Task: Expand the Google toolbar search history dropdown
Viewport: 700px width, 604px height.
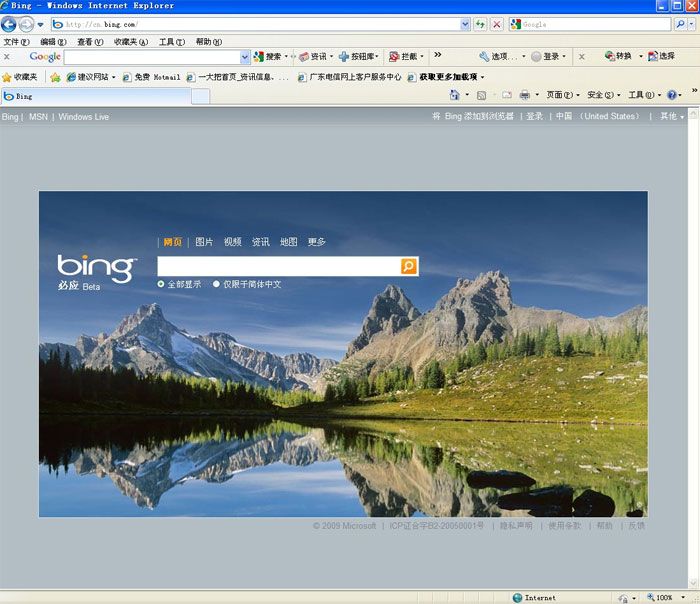Action: [245, 57]
